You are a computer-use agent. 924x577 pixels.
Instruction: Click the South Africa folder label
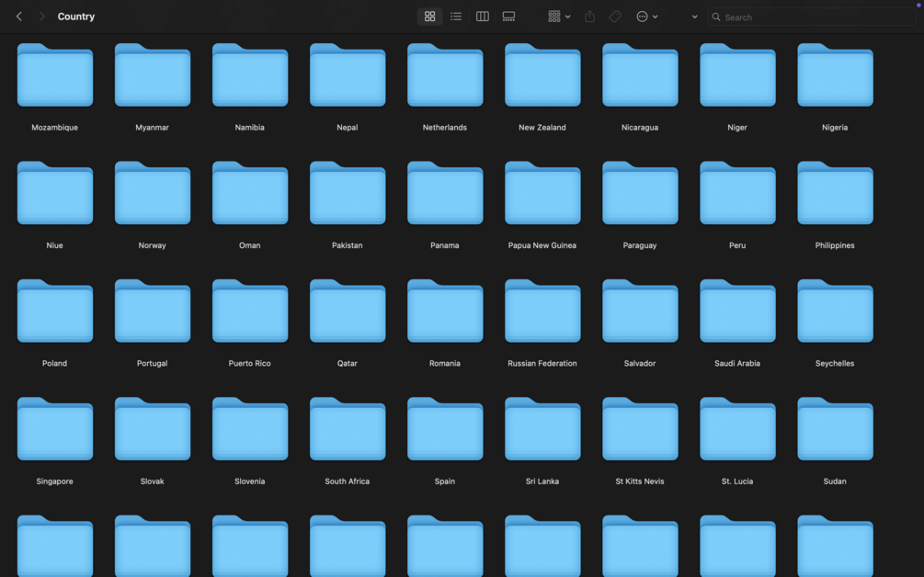(x=348, y=481)
